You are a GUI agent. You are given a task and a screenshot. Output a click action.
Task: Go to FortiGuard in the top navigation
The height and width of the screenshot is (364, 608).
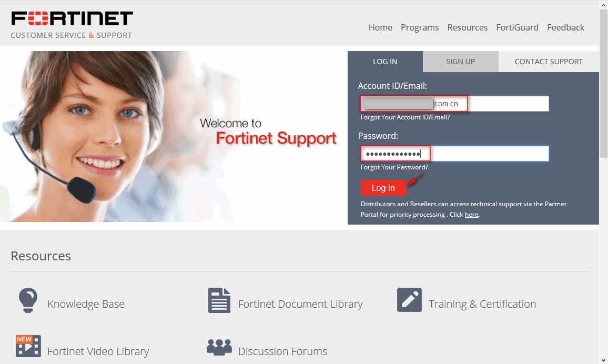[x=517, y=27]
